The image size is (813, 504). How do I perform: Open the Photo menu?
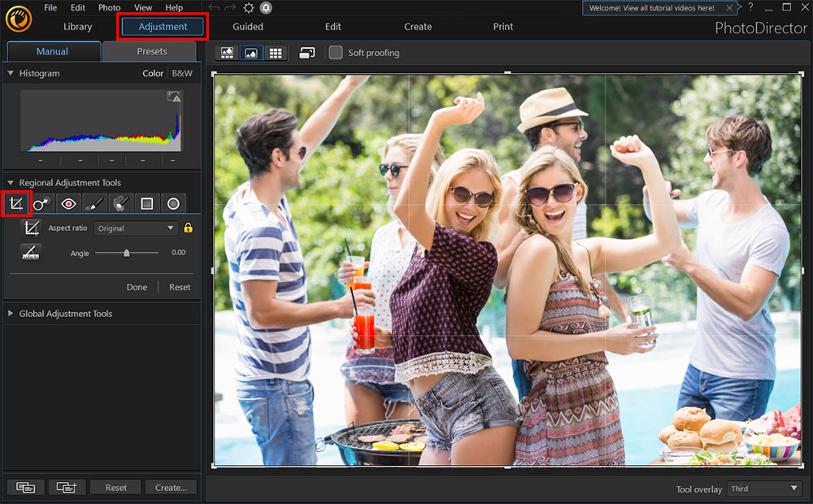click(x=109, y=7)
